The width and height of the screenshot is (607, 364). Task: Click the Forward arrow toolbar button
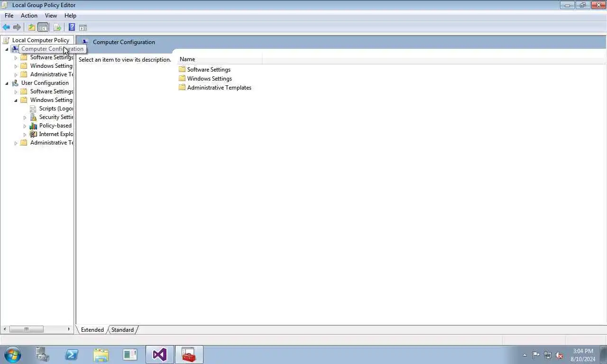tap(17, 27)
